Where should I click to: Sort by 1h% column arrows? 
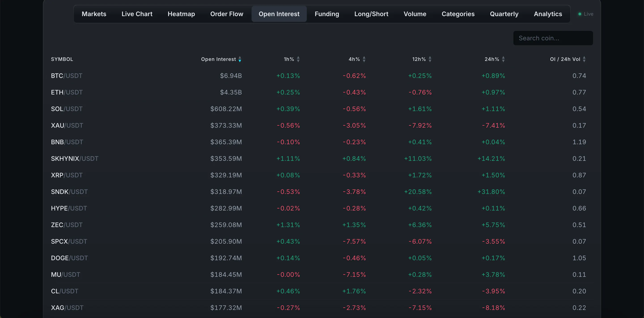pos(298,59)
